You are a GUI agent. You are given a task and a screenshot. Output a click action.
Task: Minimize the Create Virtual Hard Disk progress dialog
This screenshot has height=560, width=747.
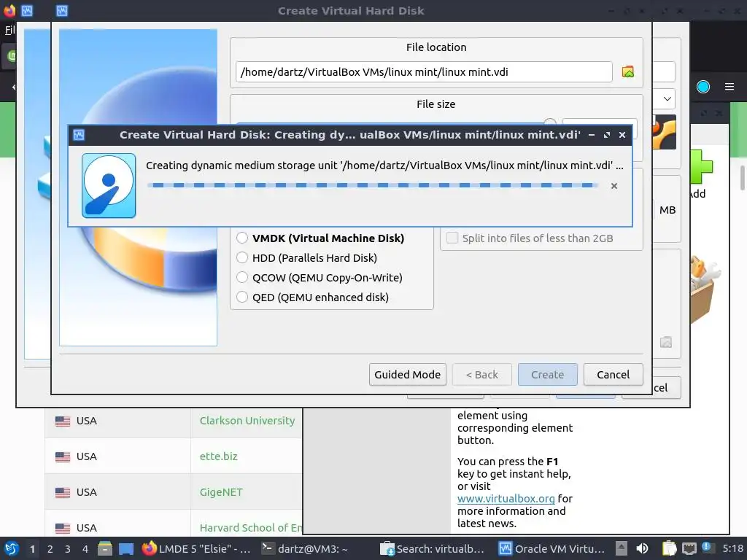pyautogui.click(x=591, y=135)
